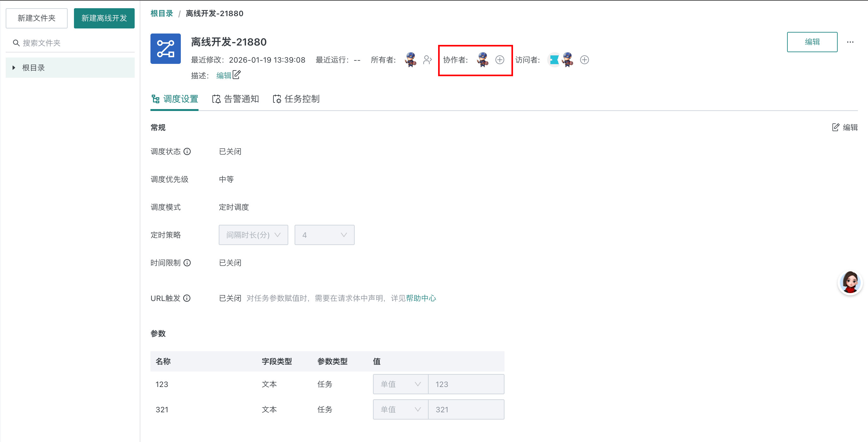The width and height of the screenshot is (868, 442).
Task: Open the 单值 dropdown for parameter 123
Action: (x=400, y=384)
